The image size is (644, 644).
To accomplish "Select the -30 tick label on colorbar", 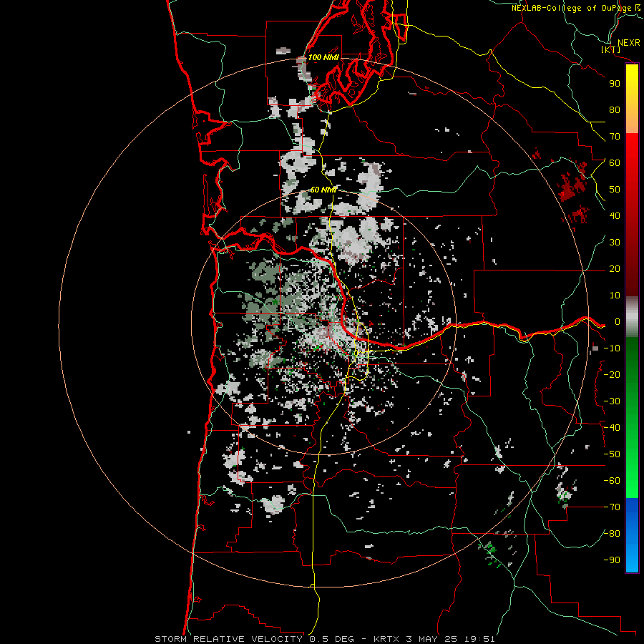I will [x=612, y=401].
